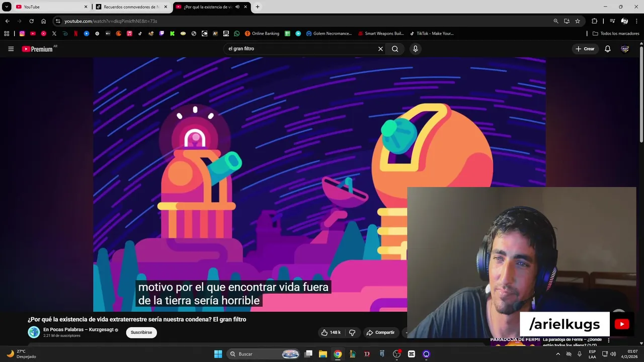Open OBS Studio from taskbar

coord(396,354)
